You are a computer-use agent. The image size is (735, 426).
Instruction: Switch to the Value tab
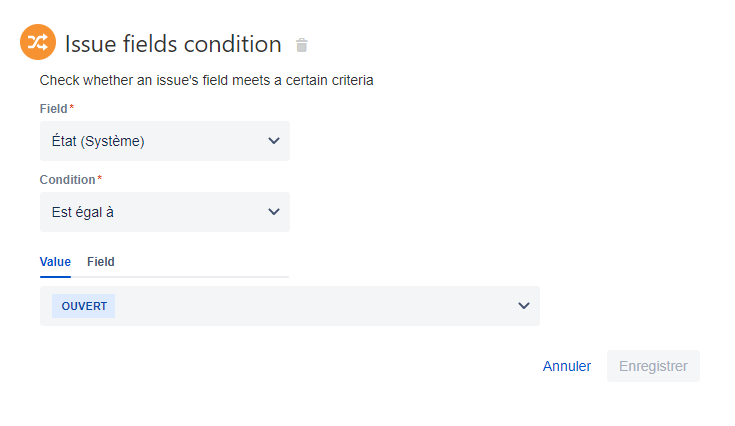pos(55,262)
